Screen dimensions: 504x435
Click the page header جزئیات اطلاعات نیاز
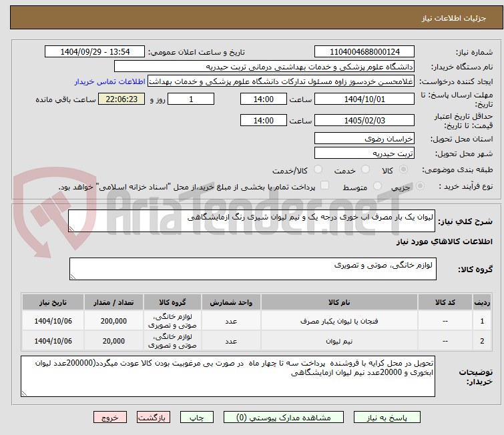tap(454, 18)
